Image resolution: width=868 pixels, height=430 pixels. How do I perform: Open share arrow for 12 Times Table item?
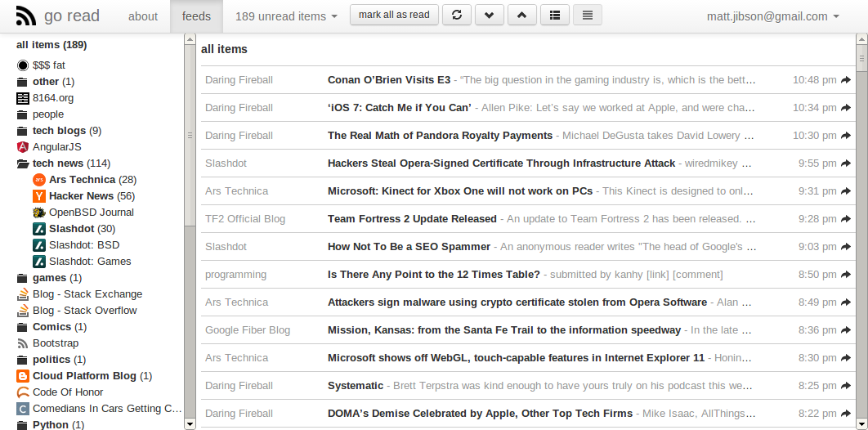pos(845,274)
